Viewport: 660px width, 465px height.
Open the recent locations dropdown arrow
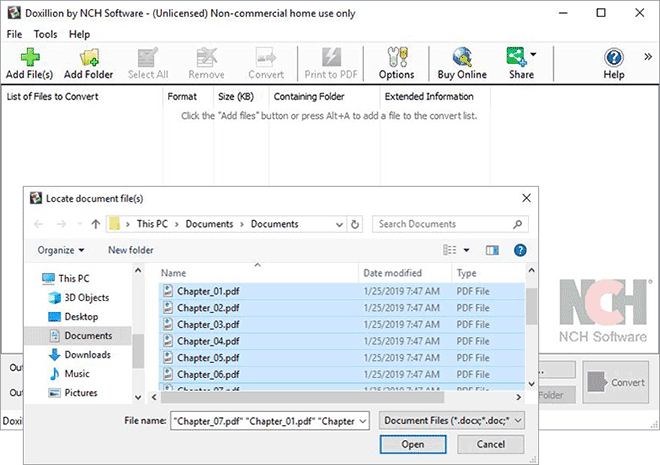click(80, 224)
